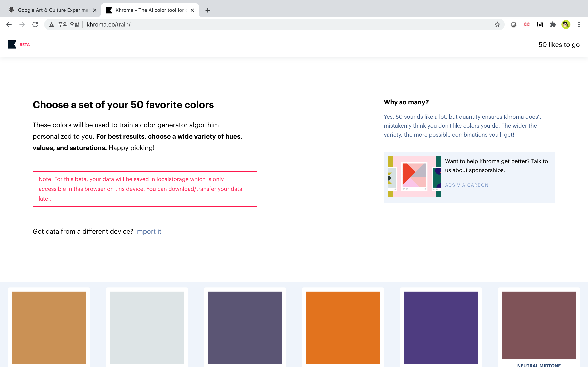Click the Khroma logo icon
The image size is (588, 367).
12,44
